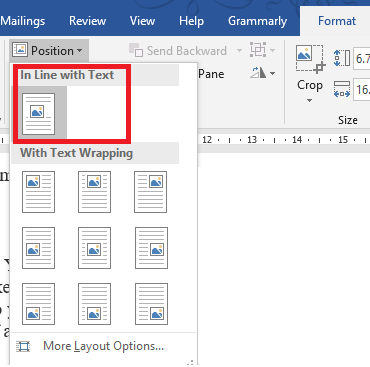Choose middle left with square wrapping position
The image size is (370, 367).
[x=39, y=248]
